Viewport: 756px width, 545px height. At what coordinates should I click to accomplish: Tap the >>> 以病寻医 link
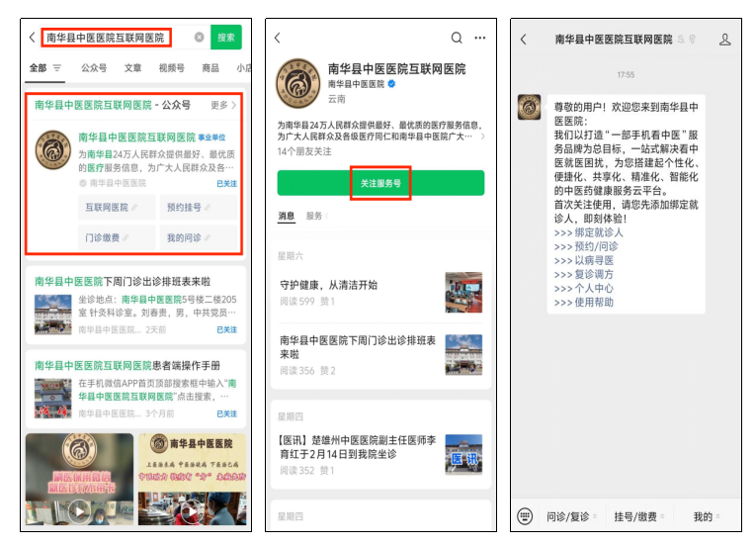pos(583,261)
